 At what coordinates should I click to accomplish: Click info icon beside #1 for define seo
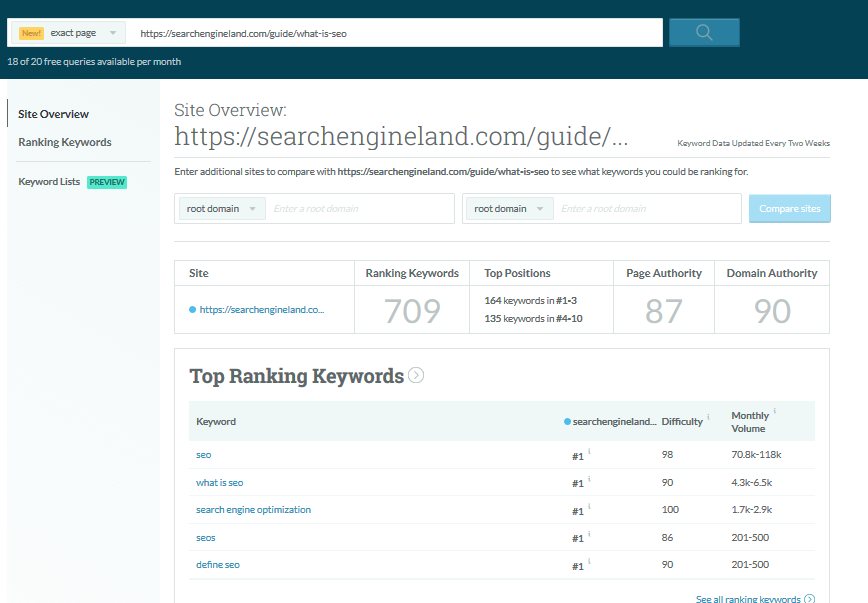(589, 561)
